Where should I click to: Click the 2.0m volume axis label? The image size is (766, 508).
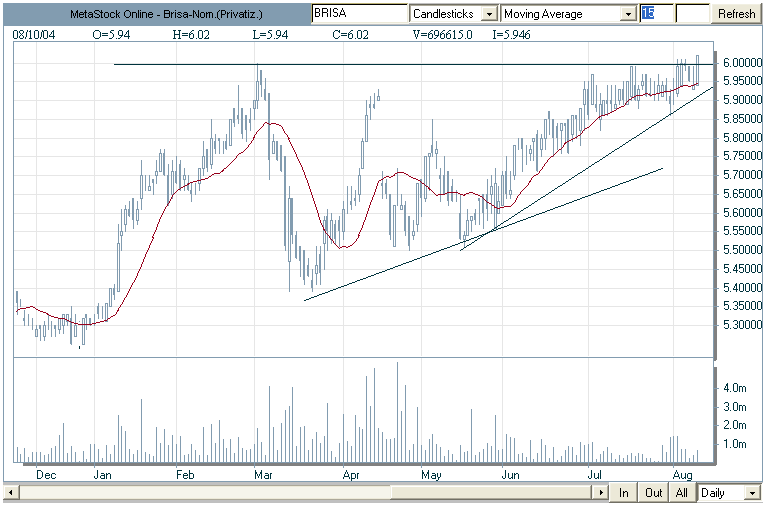pyautogui.click(x=735, y=425)
